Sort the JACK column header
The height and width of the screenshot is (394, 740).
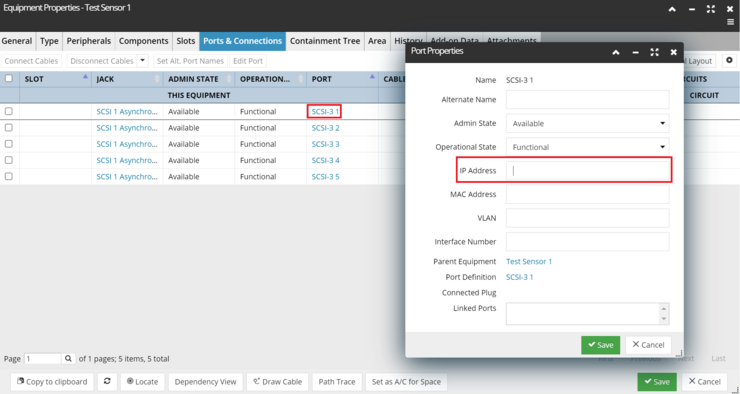(x=127, y=79)
